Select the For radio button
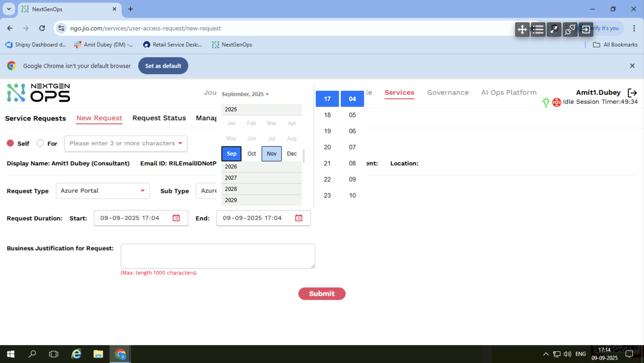This screenshot has height=363, width=644. click(x=40, y=143)
